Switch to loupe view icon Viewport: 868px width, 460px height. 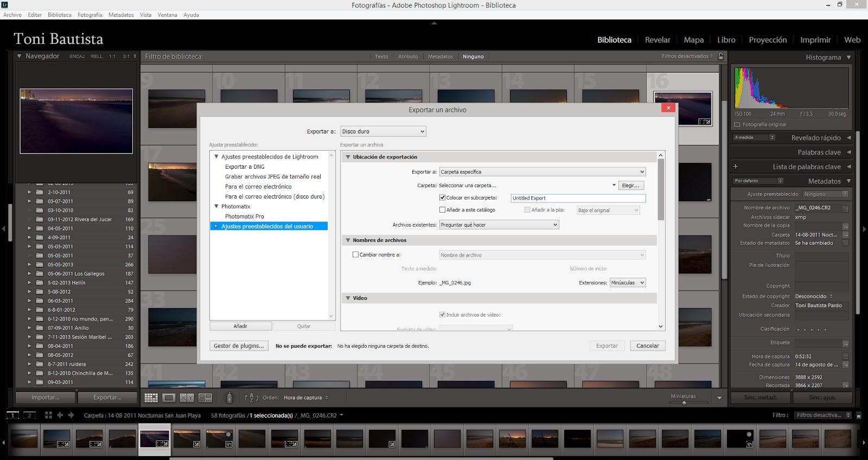[x=169, y=398]
